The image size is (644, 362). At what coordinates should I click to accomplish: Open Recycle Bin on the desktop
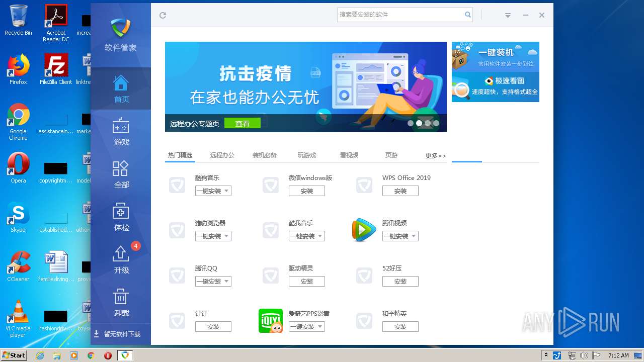pos(18,21)
